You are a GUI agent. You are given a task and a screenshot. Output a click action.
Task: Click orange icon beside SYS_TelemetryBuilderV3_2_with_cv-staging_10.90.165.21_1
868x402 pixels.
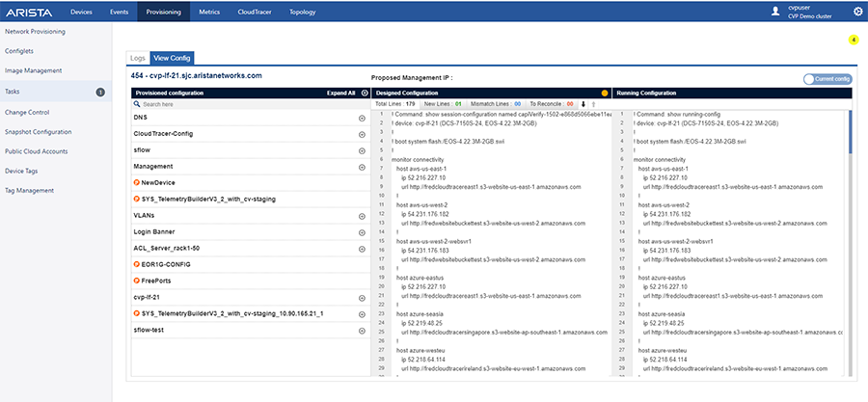click(x=136, y=313)
